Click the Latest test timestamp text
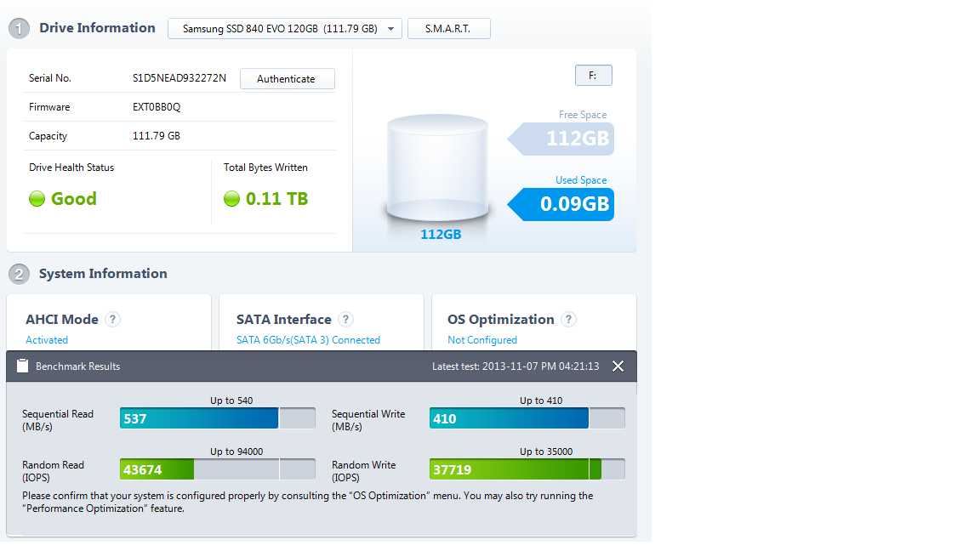This screenshot has width=980, height=551. coord(516,366)
